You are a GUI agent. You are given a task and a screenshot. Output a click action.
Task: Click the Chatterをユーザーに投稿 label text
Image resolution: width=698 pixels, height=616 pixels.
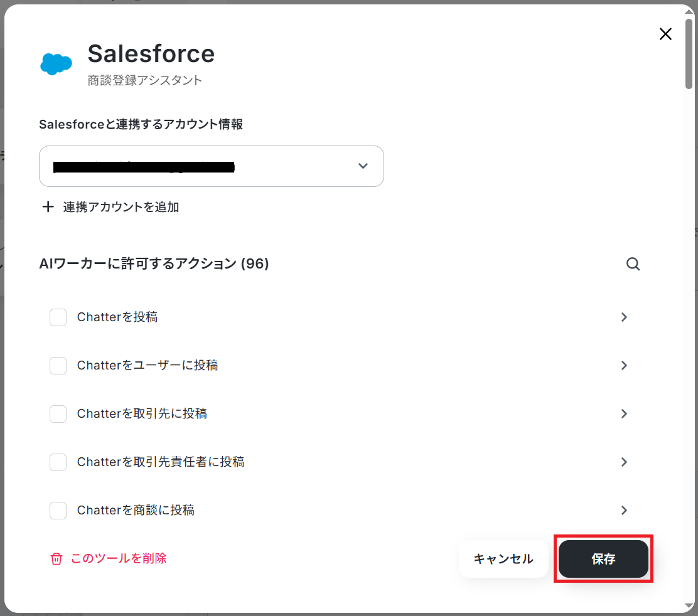pyautogui.click(x=148, y=366)
